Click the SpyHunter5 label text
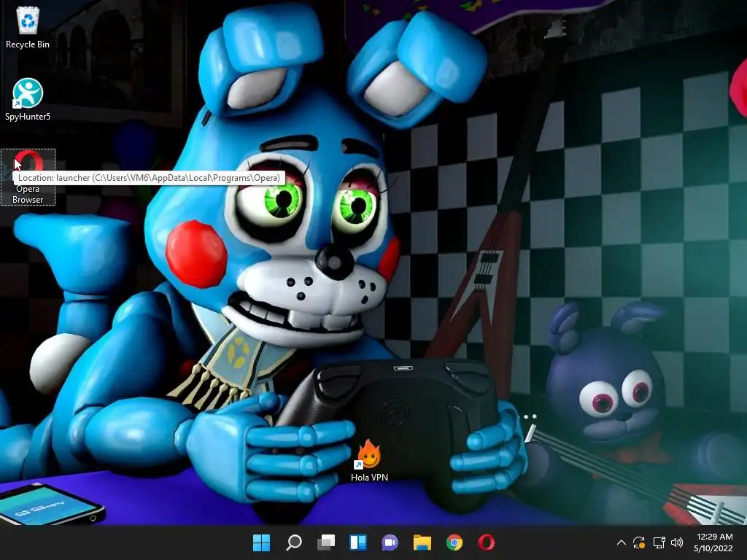Screen dimensions: 747x560 tap(28, 117)
